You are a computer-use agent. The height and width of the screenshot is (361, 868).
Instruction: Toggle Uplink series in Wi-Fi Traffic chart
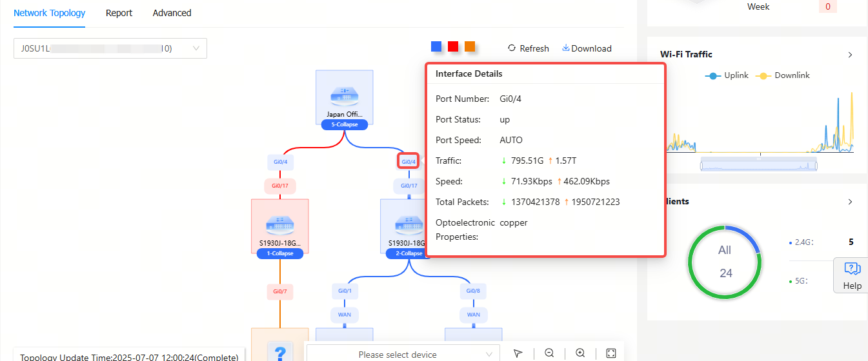coord(727,75)
